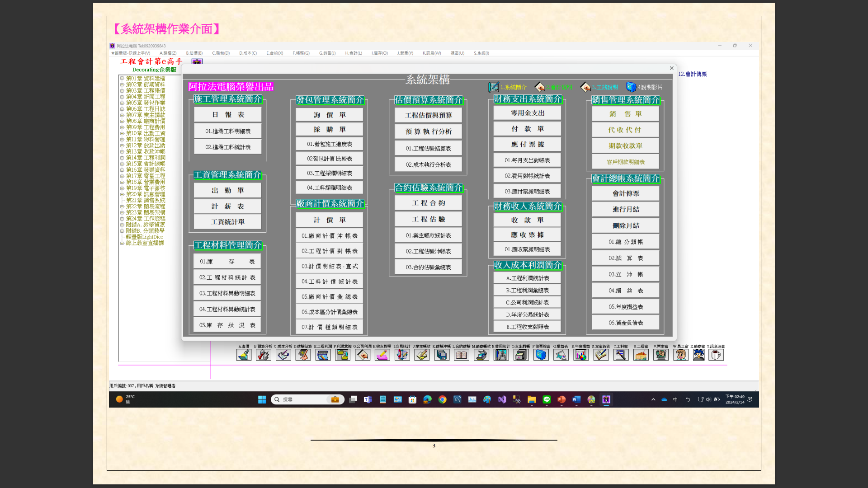
Task: Open Chrome from the taskbar
Action: [x=442, y=399]
